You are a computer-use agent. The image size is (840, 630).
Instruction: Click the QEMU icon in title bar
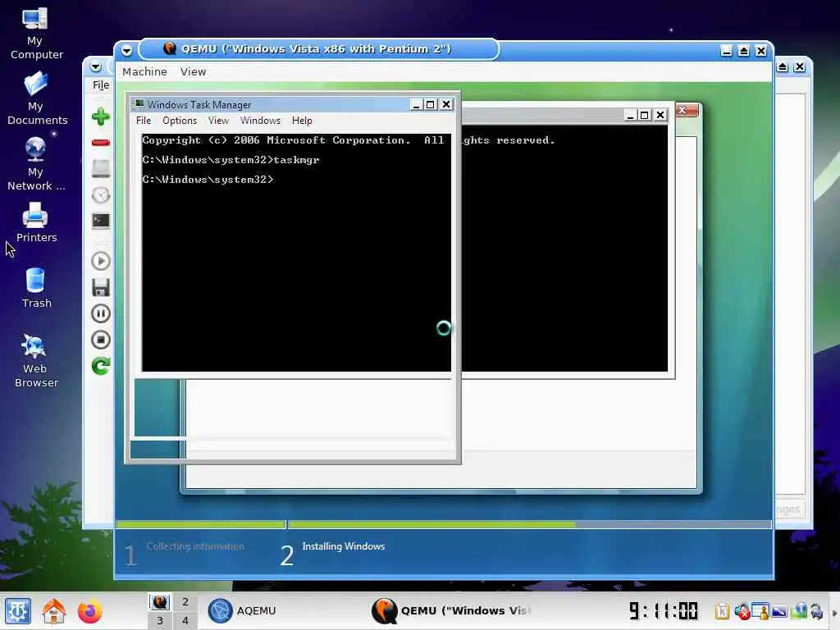point(170,48)
